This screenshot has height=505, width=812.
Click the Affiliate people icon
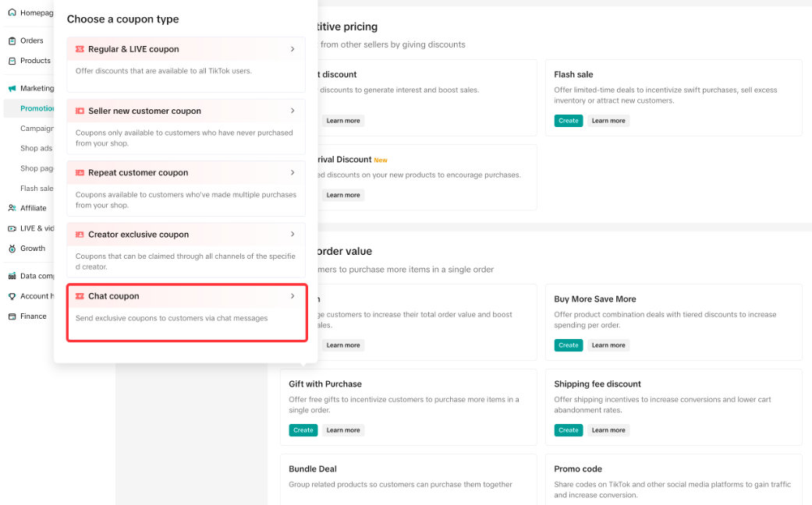click(12, 208)
